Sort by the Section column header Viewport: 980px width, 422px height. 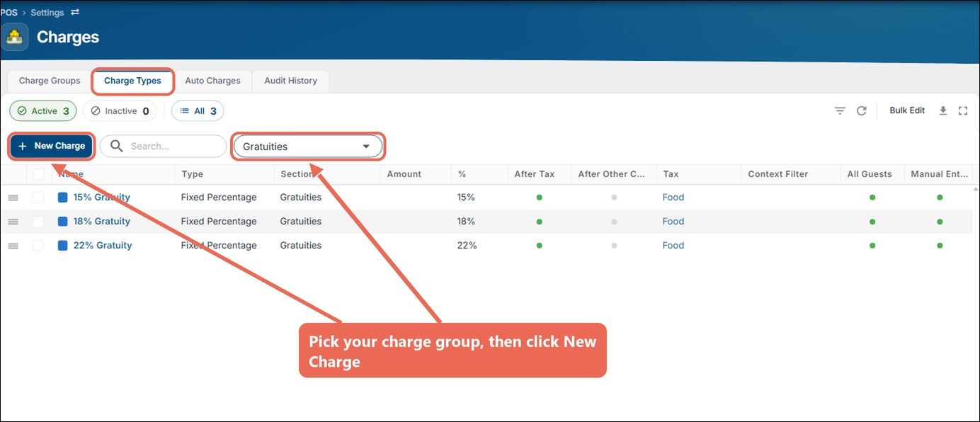297,174
